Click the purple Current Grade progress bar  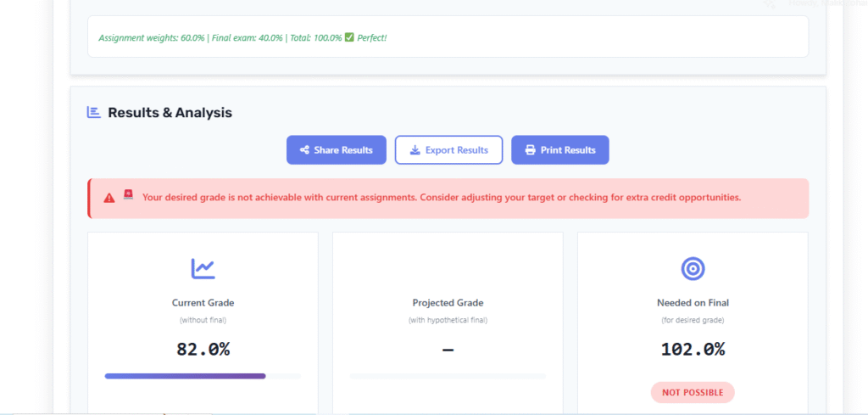pyautogui.click(x=185, y=375)
